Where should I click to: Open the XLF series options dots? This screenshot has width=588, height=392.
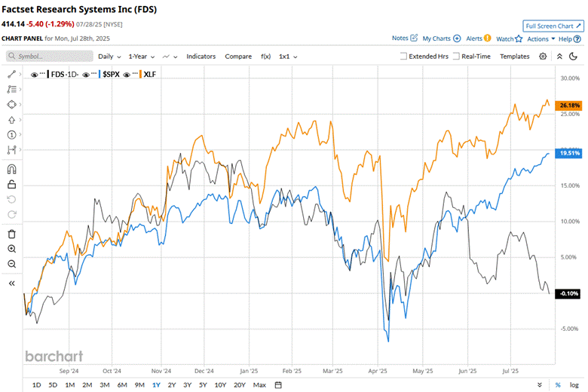(x=135, y=74)
